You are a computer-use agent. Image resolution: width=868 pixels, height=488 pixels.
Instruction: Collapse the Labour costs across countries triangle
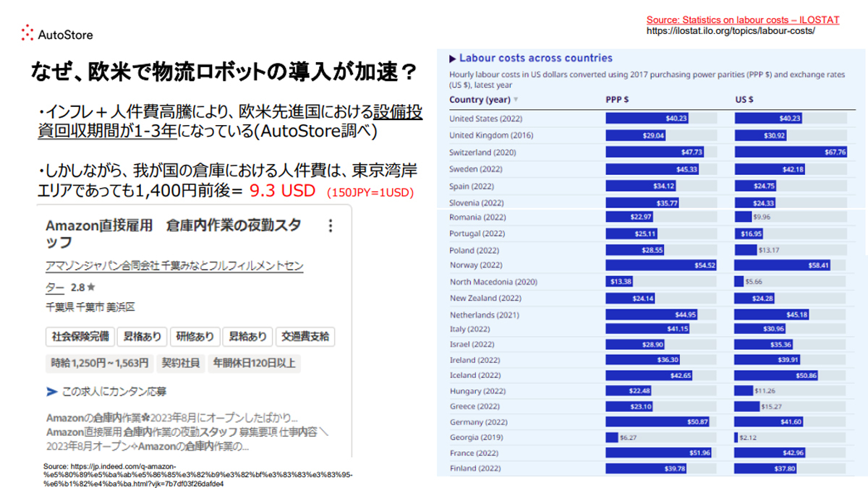click(x=453, y=59)
